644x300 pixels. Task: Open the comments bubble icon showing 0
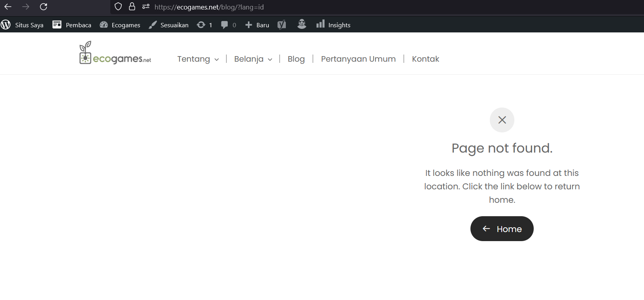(x=229, y=25)
